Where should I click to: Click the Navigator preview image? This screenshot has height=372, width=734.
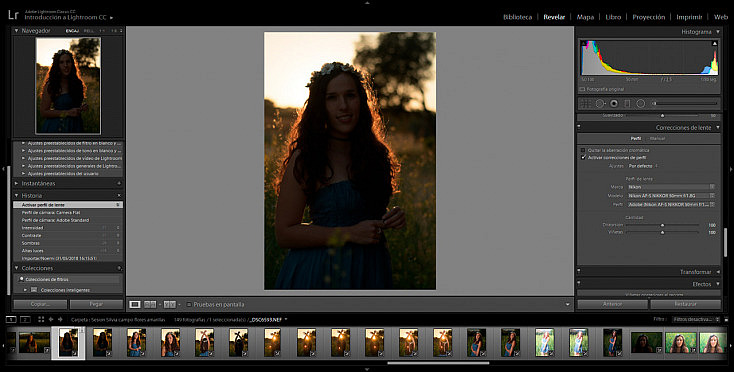[x=68, y=86]
